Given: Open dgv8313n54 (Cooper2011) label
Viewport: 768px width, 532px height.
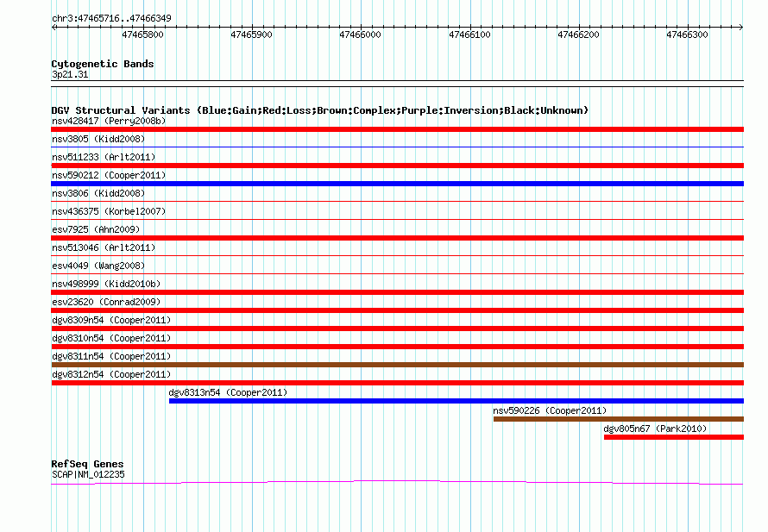Looking at the screenshot, I should (x=229, y=392).
